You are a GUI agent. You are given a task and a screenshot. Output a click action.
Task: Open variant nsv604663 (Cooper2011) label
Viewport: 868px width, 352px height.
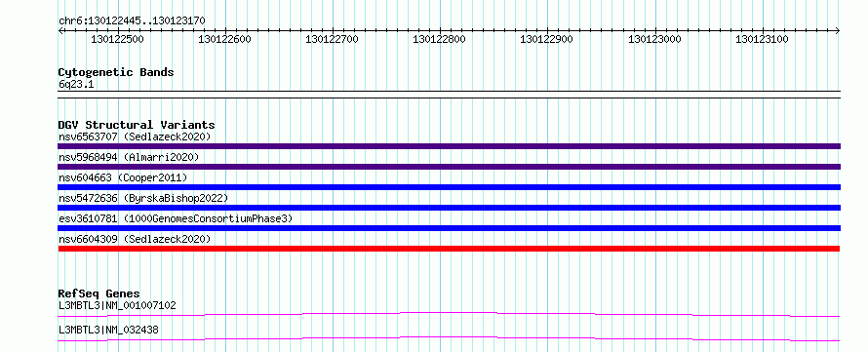[123, 177]
